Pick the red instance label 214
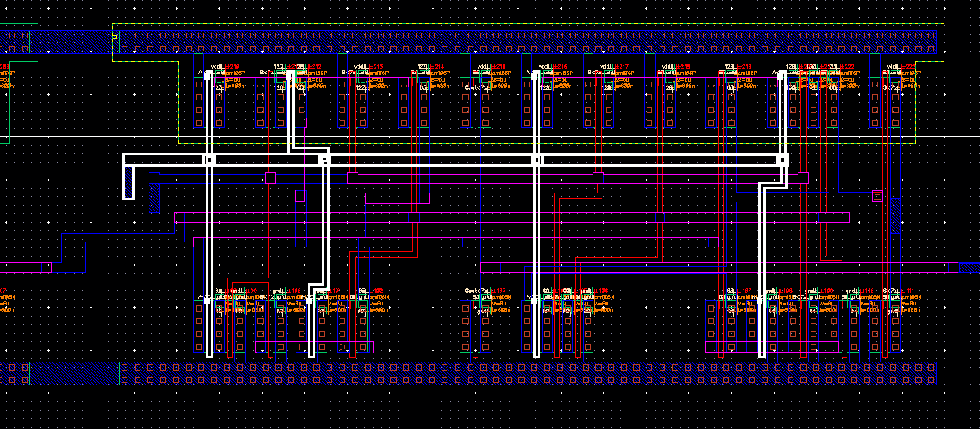980x429 pixels. pos(437,67)
